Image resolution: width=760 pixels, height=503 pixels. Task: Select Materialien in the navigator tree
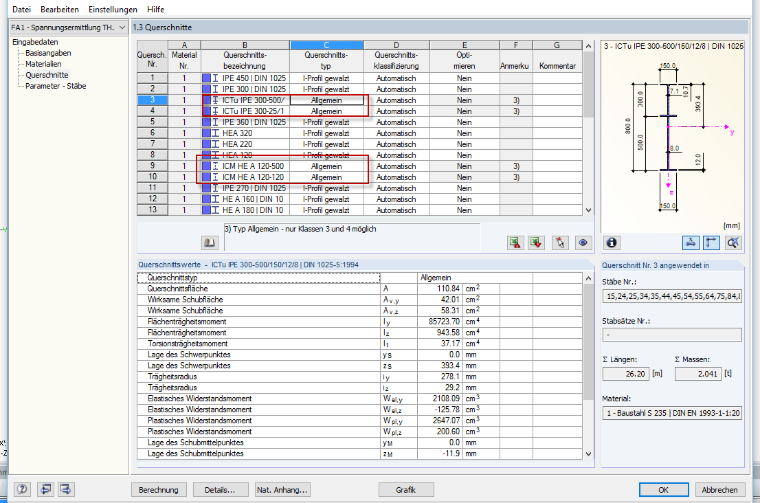[43, 64]
